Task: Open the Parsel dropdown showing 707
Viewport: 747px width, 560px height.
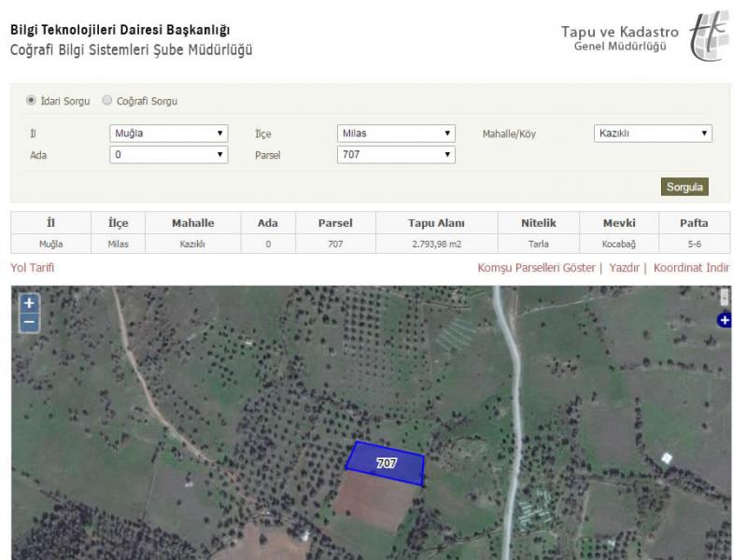Action: (396, 155)
